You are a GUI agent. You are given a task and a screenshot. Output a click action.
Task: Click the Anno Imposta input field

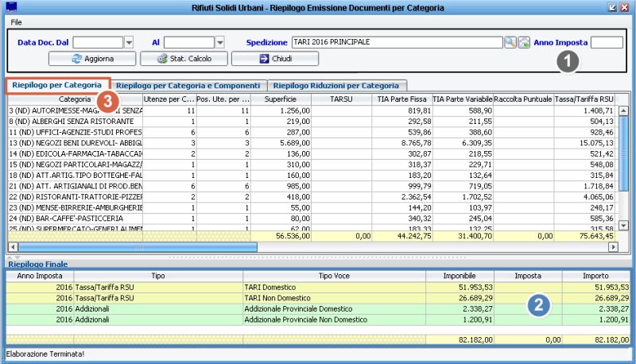tap(607, 42)
